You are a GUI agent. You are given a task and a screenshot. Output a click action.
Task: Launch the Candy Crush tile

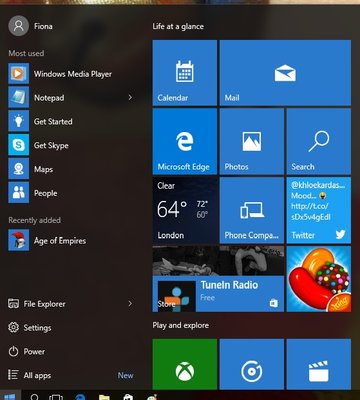pyautogui.click(x=319, y=279)
